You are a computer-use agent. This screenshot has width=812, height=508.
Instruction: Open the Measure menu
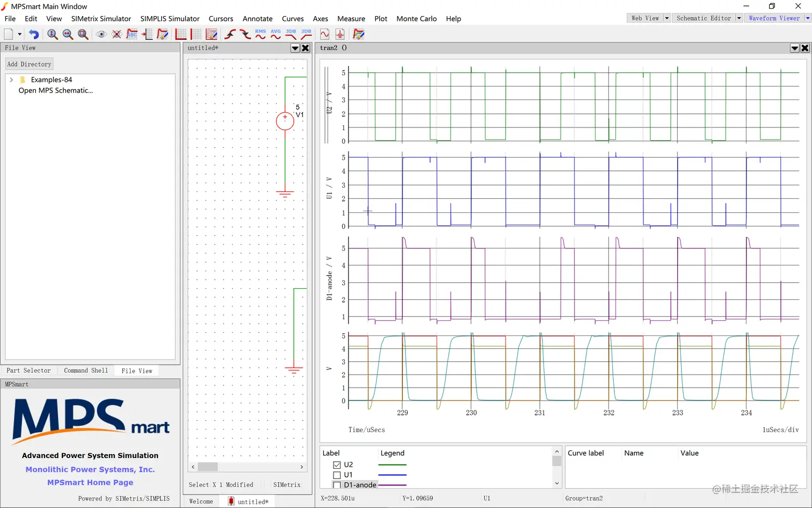tap(351, 18)
